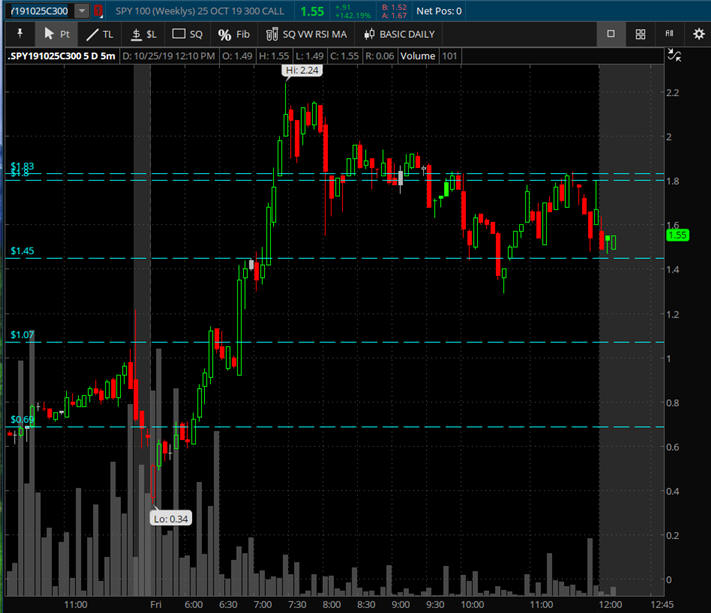
Task: Select the $0.69 price level label
Action: click(22, 419)
